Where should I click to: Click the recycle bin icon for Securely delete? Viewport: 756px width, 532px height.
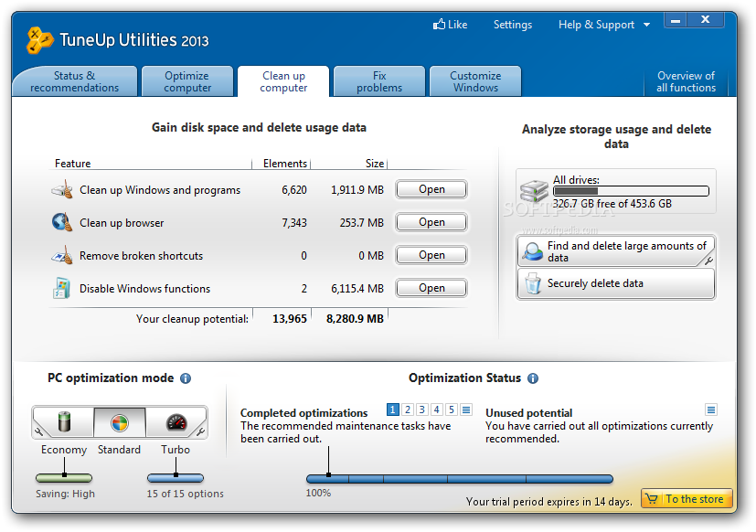tap(533, 283)
